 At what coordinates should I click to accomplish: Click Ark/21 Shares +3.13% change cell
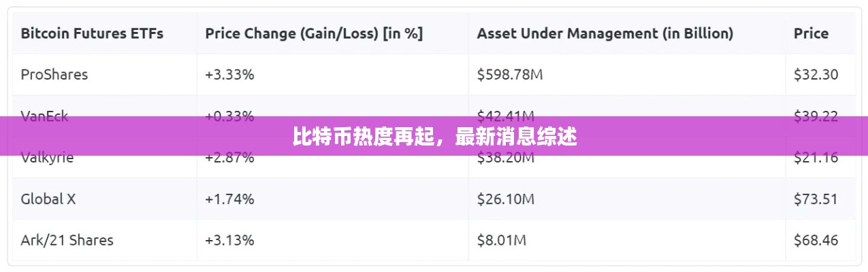coord(229,240)
